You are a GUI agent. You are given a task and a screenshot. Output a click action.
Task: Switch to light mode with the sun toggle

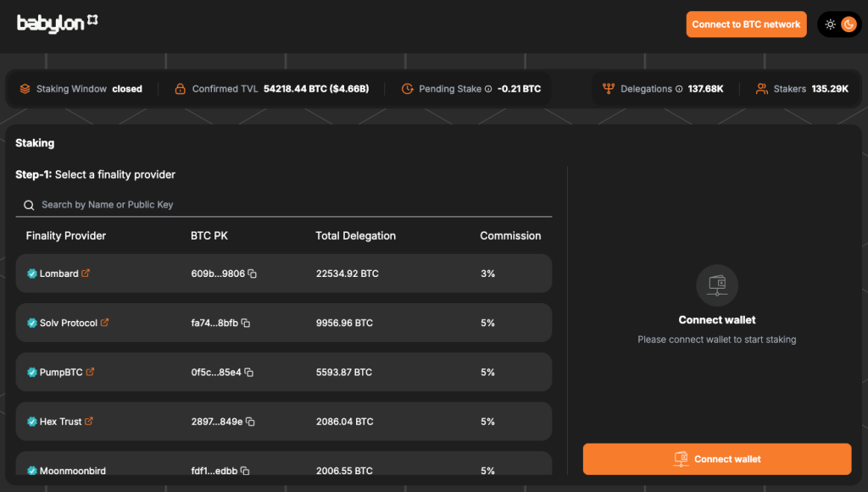click(830, 24)
